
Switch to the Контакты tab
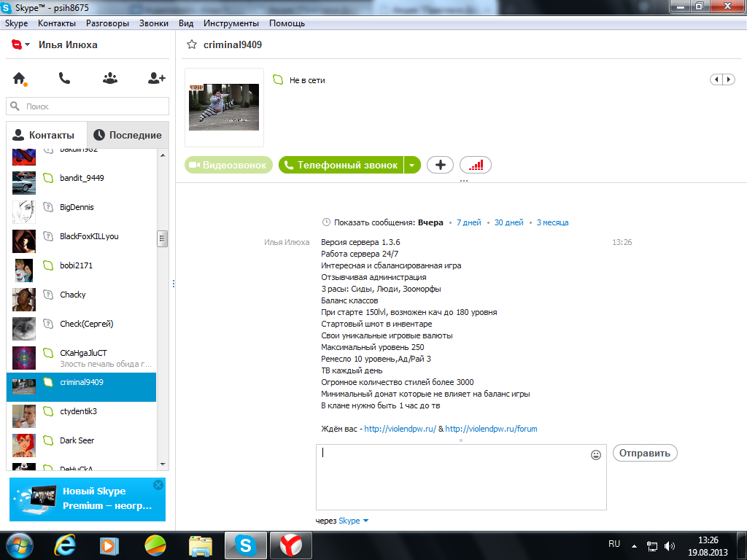pyautogui.click(x=47, y=135)
